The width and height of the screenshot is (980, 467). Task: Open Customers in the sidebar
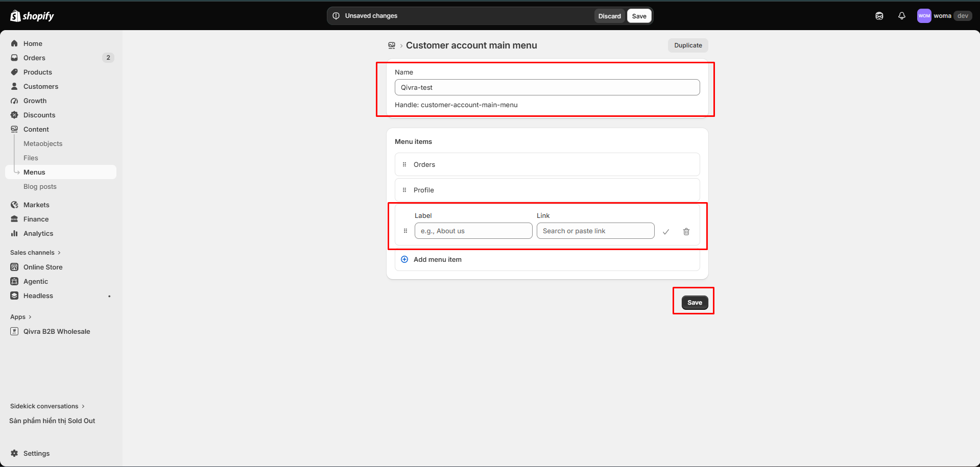(x=61, y=86)
